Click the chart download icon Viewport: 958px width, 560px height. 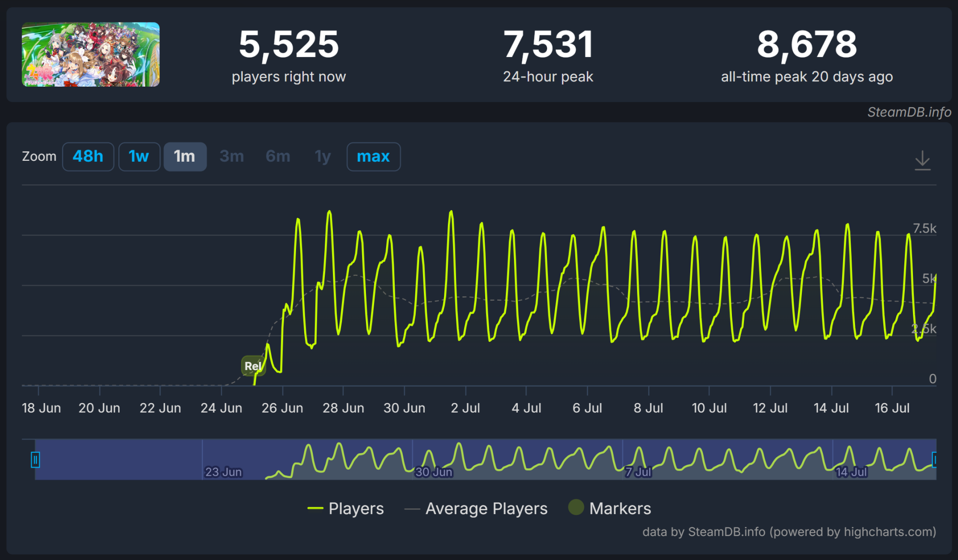click(x=922, y=160)
